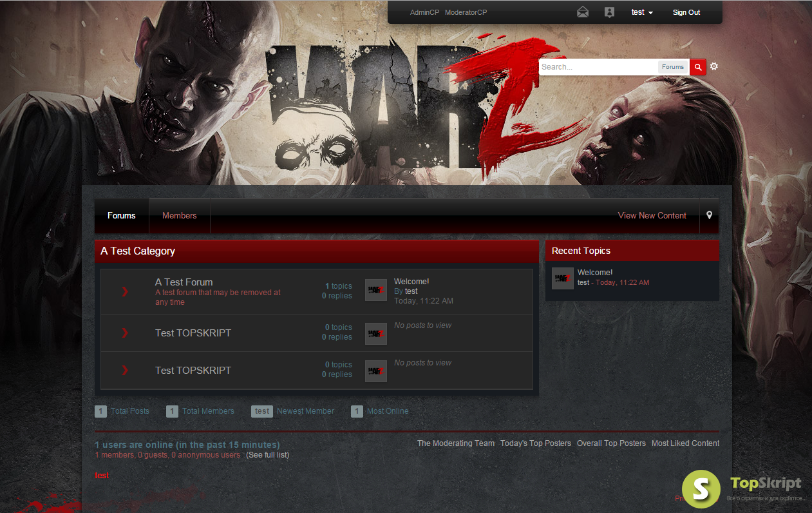
Task: Click red test username in online users list
Action: (x=102, y=476)
